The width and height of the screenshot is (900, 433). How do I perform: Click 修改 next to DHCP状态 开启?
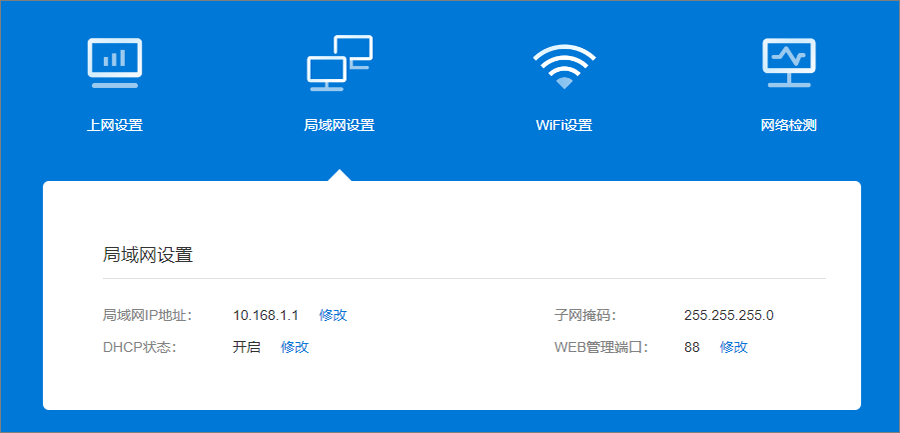point(294,347)
